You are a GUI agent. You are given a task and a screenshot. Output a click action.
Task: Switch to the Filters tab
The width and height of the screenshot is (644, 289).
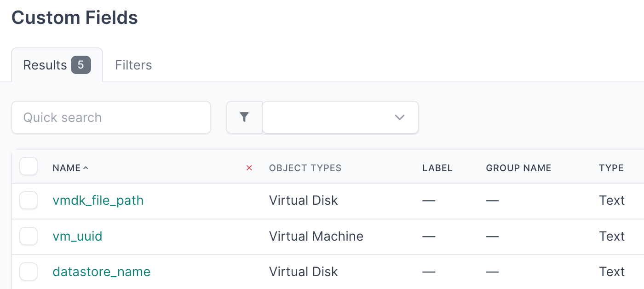click(133, 65)
